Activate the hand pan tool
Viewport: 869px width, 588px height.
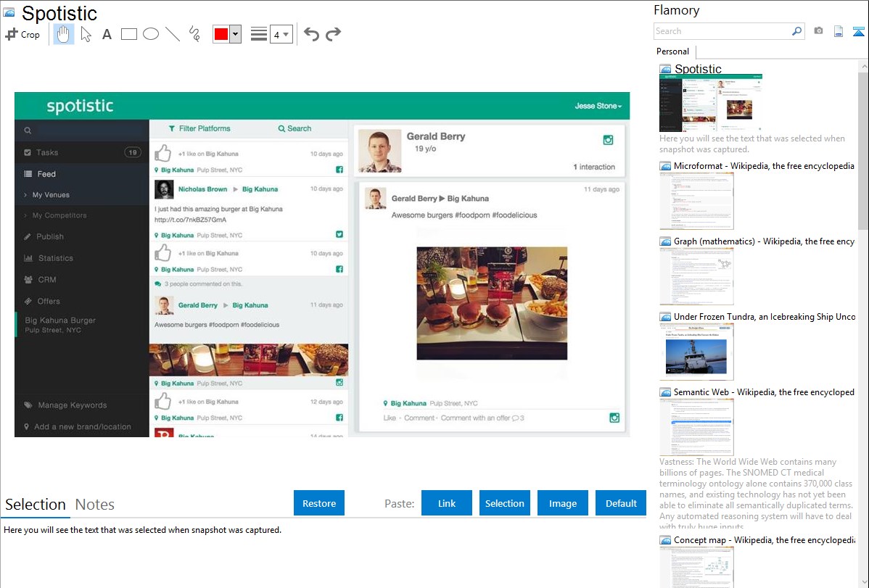[64, 34]
